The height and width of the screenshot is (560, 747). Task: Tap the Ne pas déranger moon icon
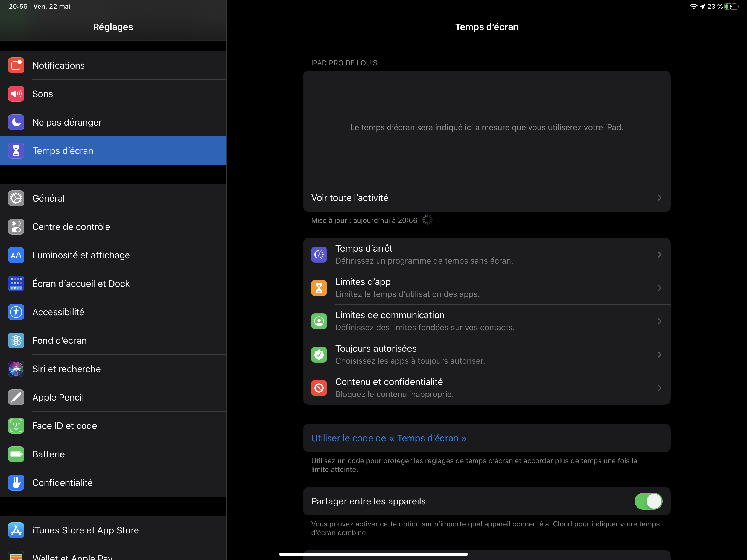tap(16, 122)
